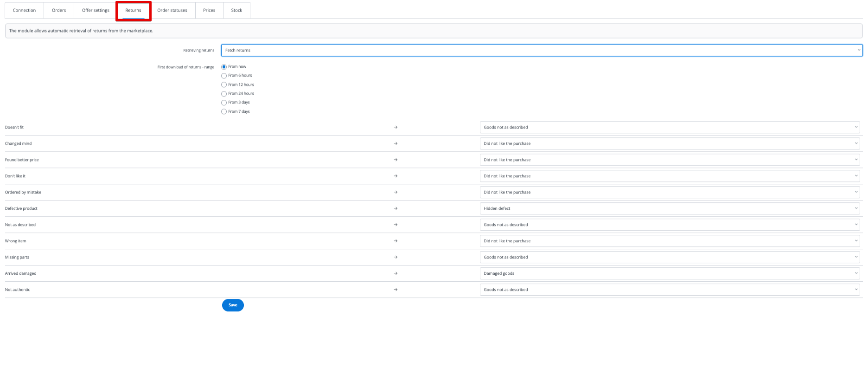Go to the Stock tab
The width and height of the screenshot is (868, 369).
(x=236, y=10)
